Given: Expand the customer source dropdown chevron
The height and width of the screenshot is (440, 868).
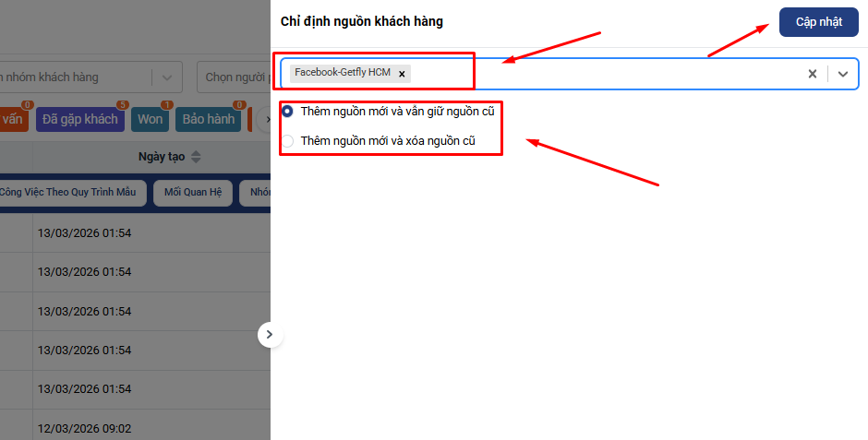Looking at the screenshot, I should coord(843,74).
